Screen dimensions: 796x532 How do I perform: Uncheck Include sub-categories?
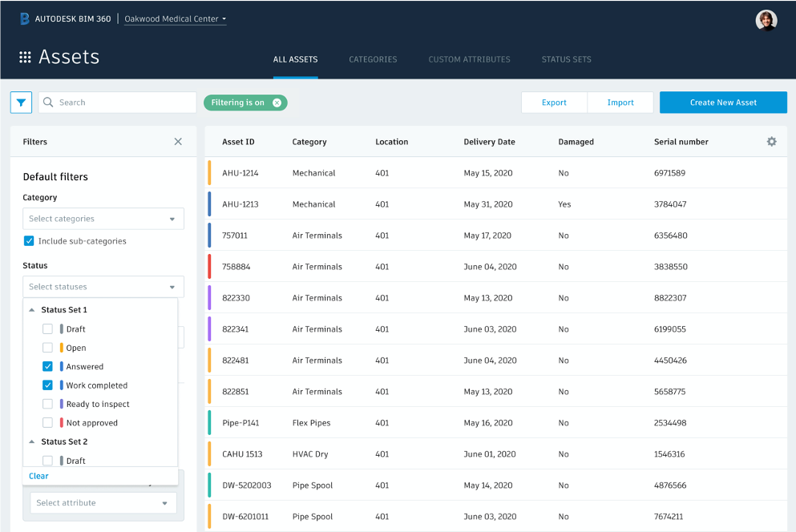click(28, 240)
